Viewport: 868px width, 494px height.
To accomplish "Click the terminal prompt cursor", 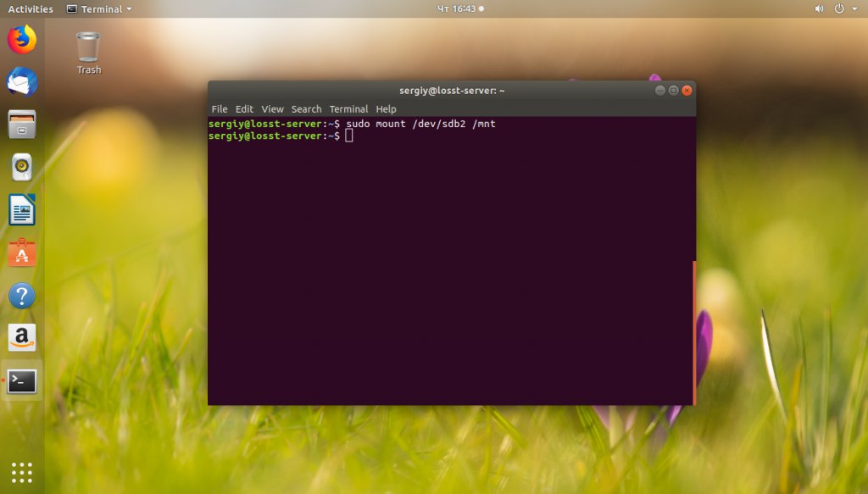I will point(348,136).
